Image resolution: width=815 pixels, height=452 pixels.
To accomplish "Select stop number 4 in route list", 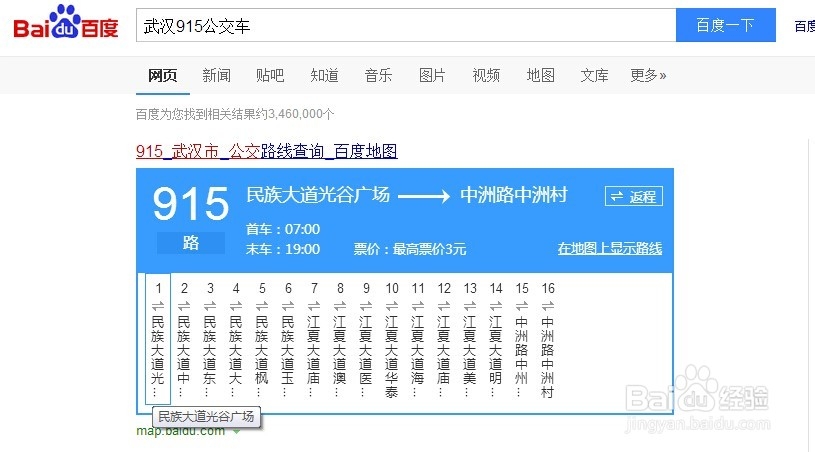I will coord(236,339).
